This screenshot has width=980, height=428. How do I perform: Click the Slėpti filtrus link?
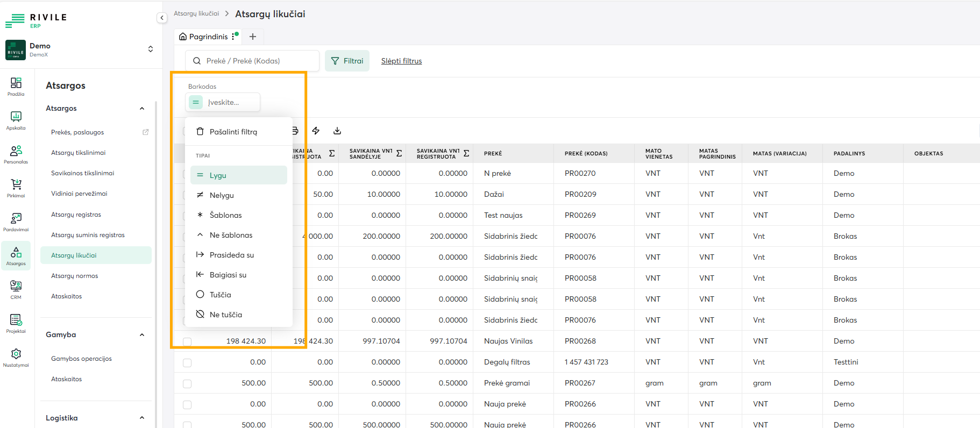click(401, 61)
